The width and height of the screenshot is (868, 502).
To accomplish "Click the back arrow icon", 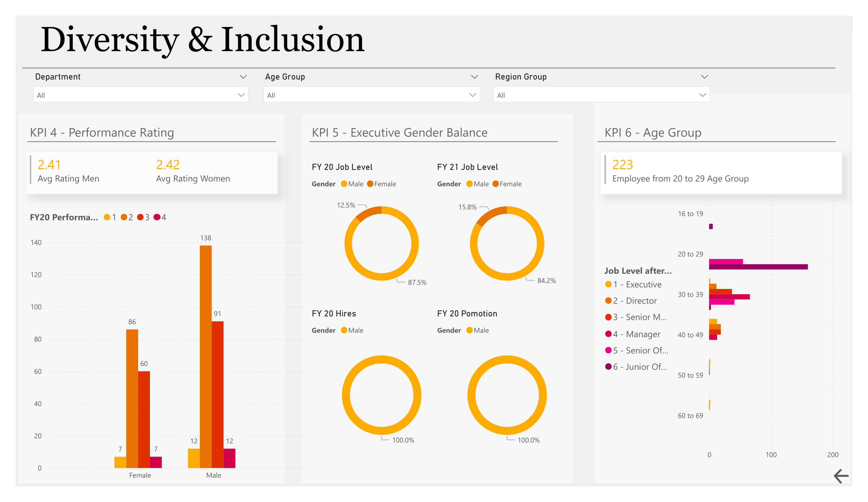I will coord(841,476).
